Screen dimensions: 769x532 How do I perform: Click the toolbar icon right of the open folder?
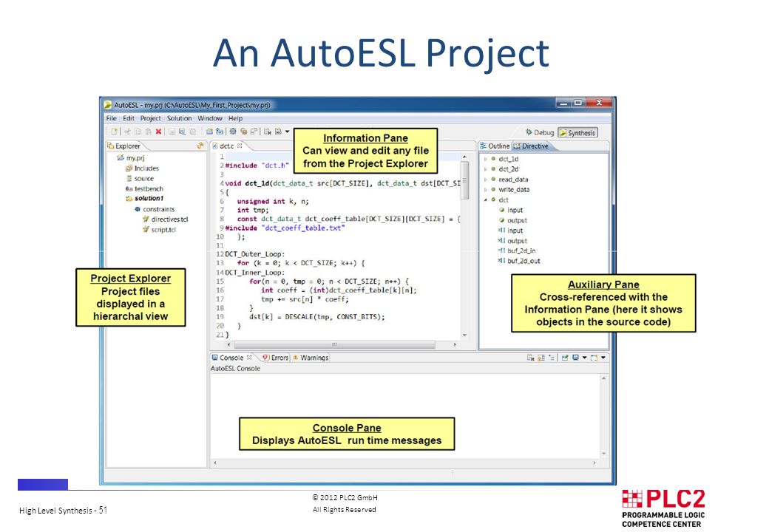coord(219,132)
